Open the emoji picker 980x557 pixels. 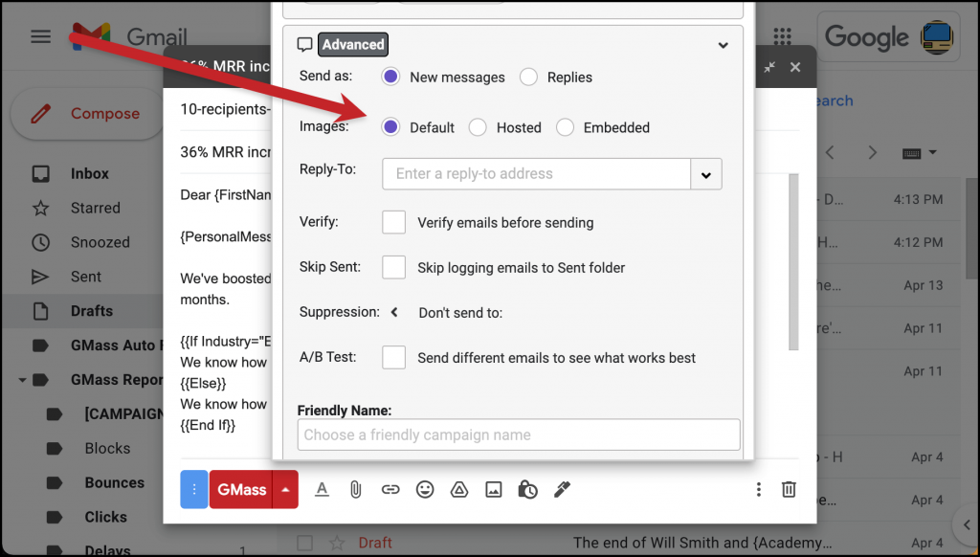(425, 489)
